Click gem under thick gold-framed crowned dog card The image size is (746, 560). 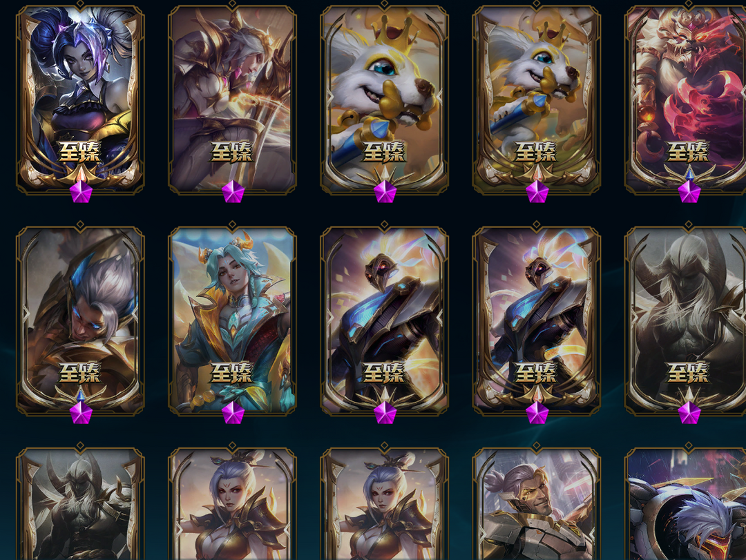(537, 192)
